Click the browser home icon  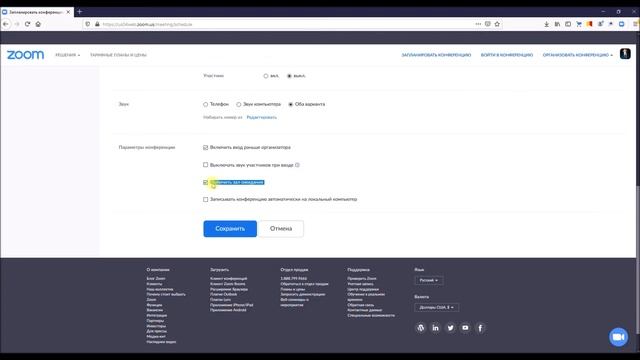38,24
